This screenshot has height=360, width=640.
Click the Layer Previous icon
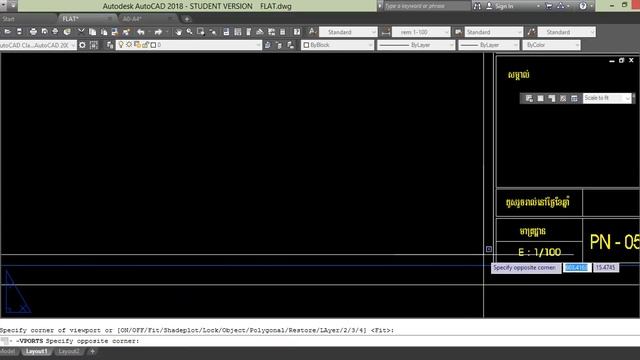279,45
